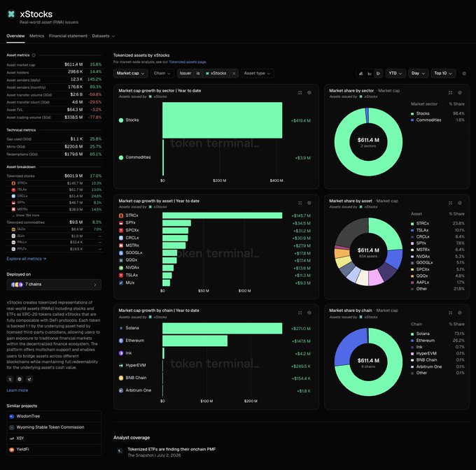Switch to the Financial statement tab
Screen dimensions: 476x470
coord(68,36)
